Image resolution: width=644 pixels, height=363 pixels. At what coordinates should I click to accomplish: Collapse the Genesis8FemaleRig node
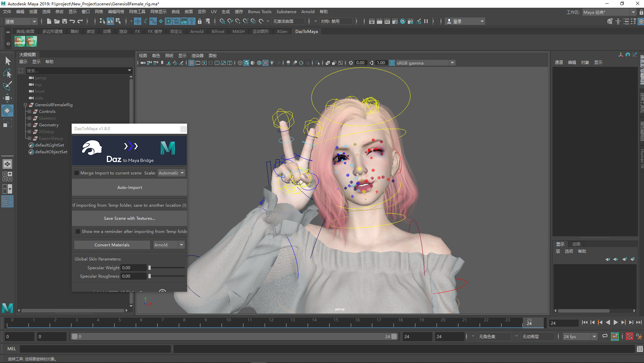coord(26,105)
